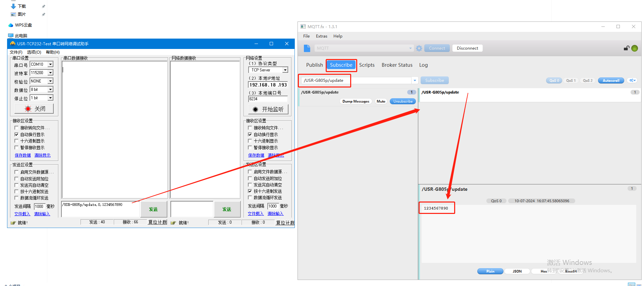
Task: Toggle serial 自动换行显示 checkbox
Action: point(16,134)
